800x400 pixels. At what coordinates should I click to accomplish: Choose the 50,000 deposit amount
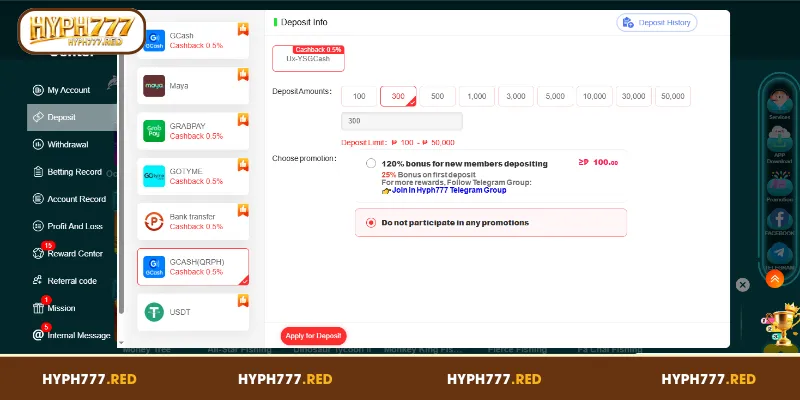click(x=673, y=96)
